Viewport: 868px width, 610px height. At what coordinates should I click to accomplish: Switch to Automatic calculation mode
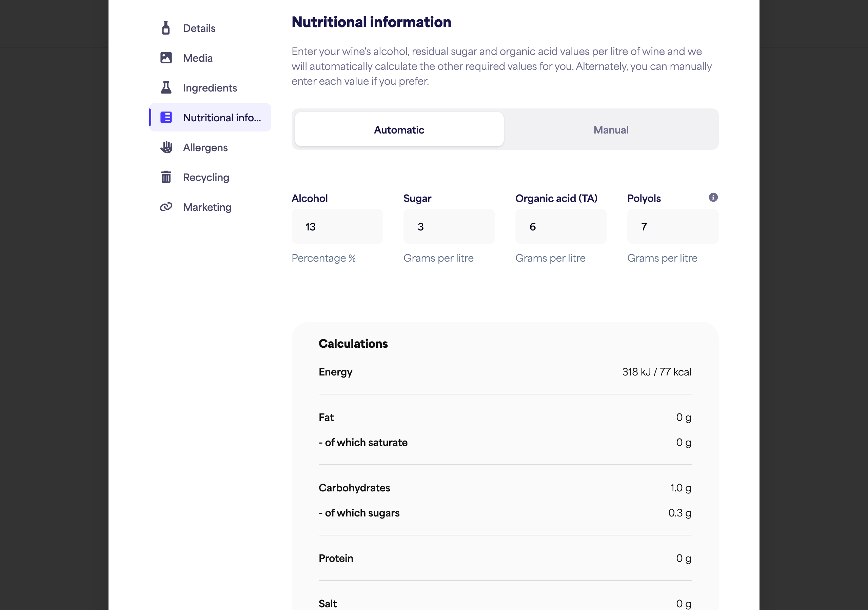(x=399, y=130)
